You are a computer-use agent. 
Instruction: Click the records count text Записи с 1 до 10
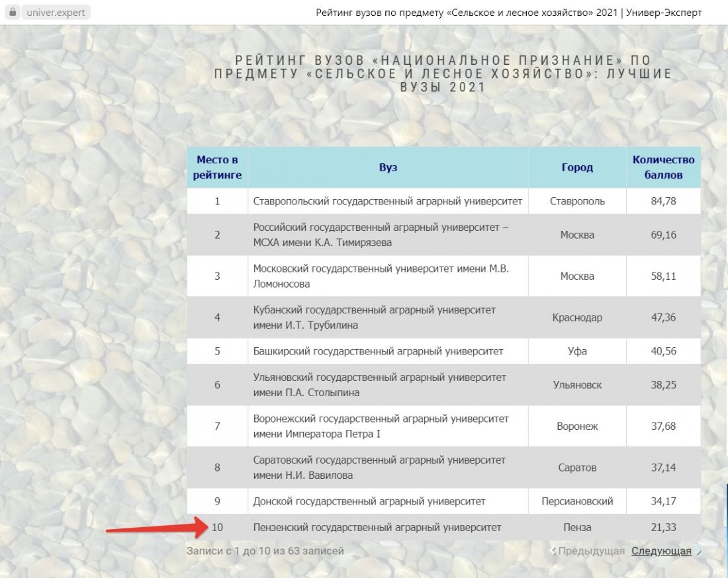point(265,551)
